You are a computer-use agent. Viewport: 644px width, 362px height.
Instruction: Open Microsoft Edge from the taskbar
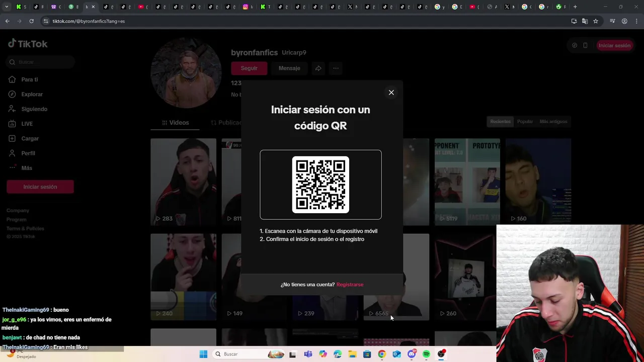click(x=338, y=354)
